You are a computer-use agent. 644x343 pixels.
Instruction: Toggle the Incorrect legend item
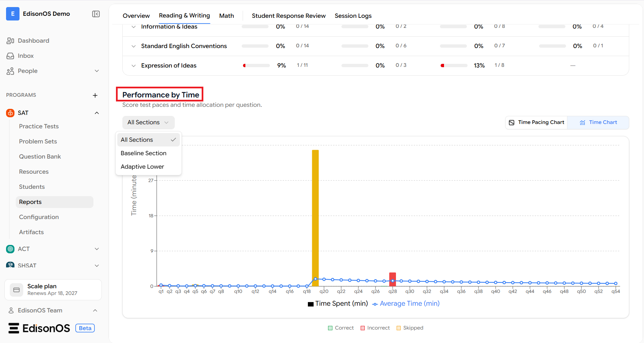375,328
